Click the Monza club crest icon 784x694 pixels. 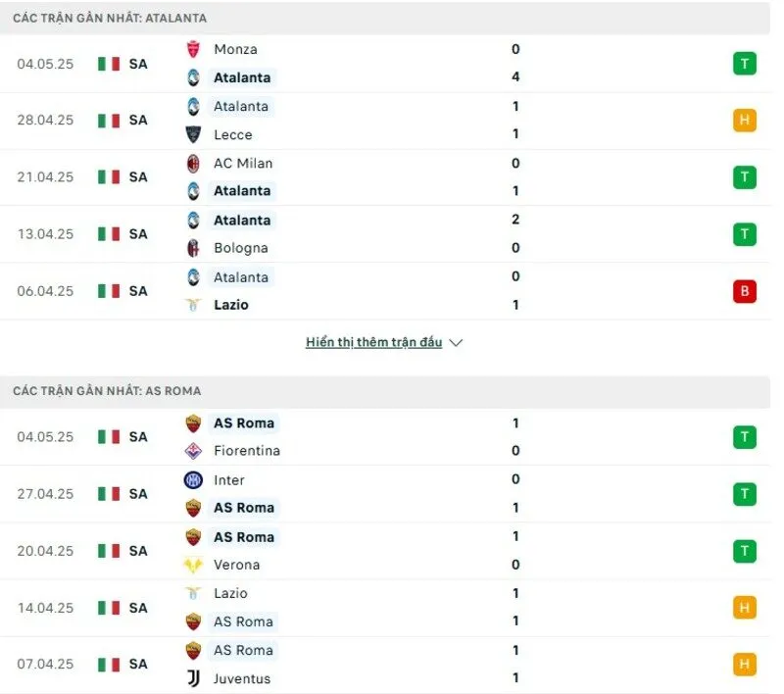coord(194,49)
